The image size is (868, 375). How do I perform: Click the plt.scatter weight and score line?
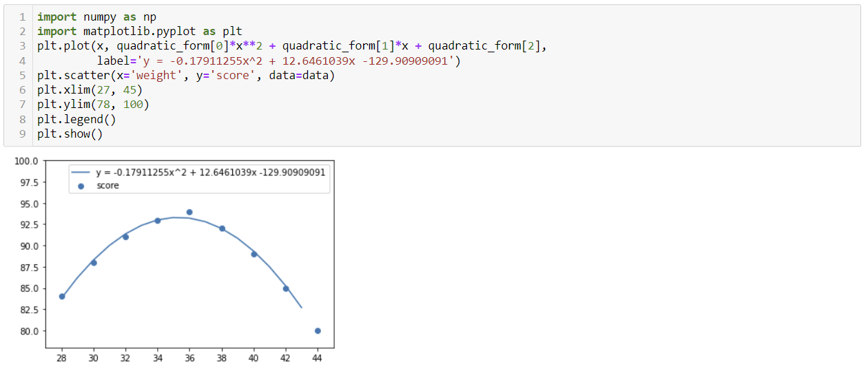point(186,75)
